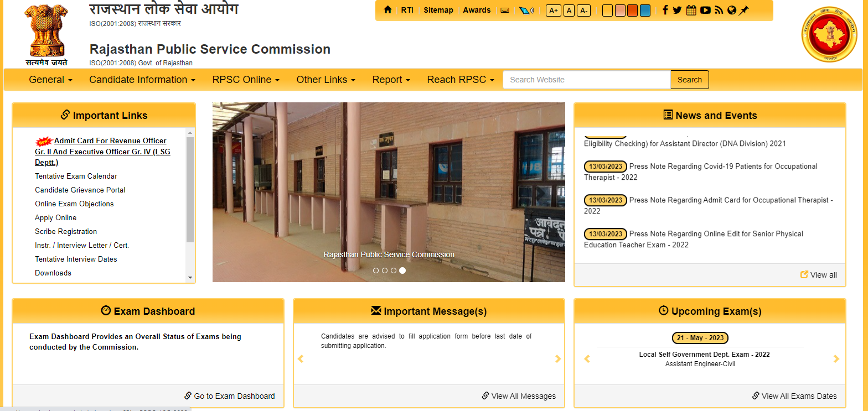The image size is (868, 411).
Task: Click Go to Exam Dashboard link
Action: (x=230, y=396)
